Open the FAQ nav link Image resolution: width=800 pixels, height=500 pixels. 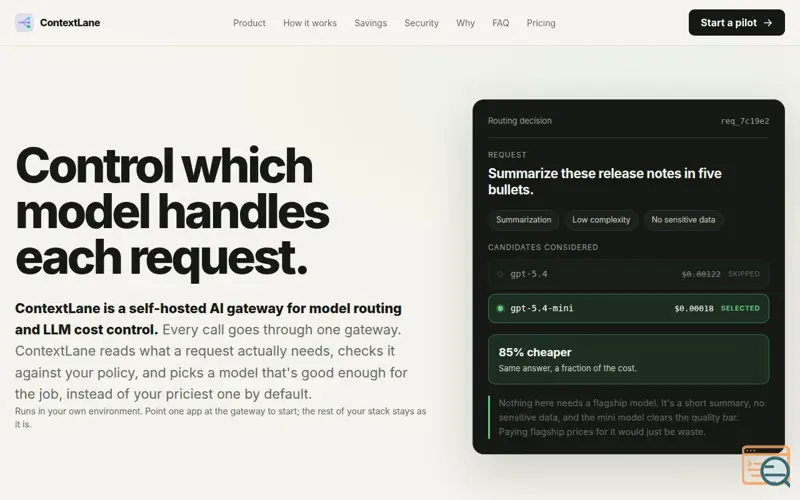coord(501,23)
